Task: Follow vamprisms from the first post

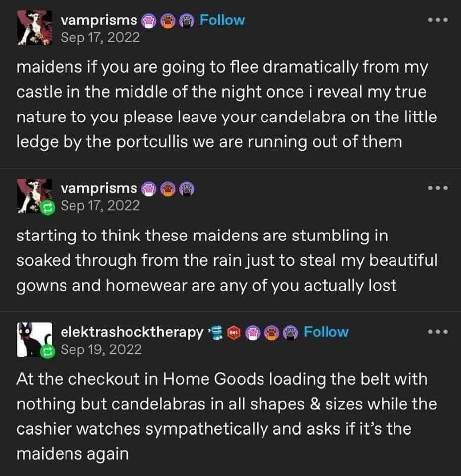Action: tap(222, 20)
